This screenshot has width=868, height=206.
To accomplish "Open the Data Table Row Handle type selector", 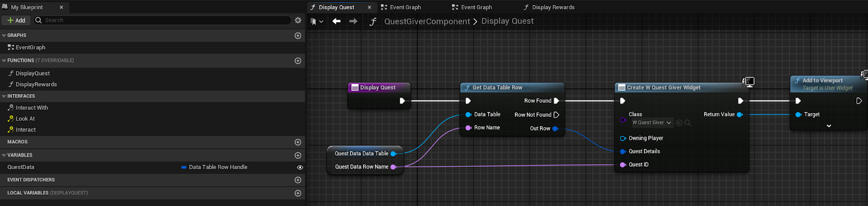I will 214,167.
